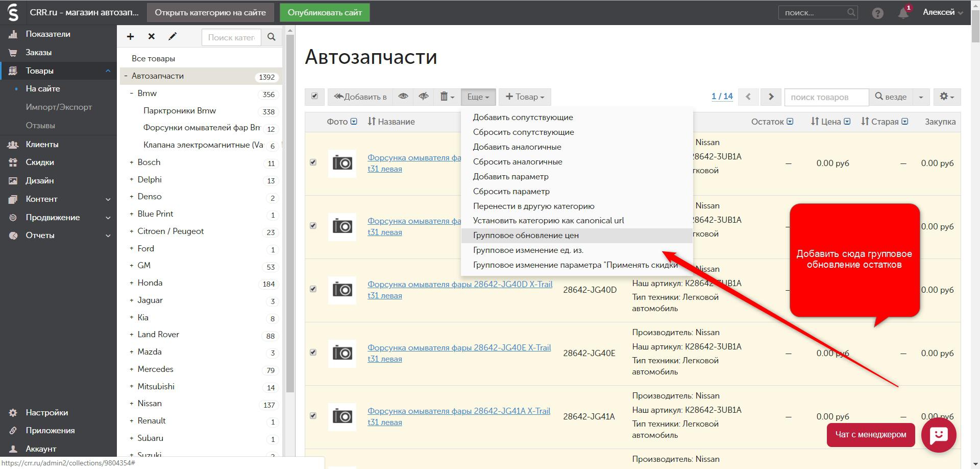
Task: Toggle checkbox of the 28642-JG40E product row
Action: point(313,353)
